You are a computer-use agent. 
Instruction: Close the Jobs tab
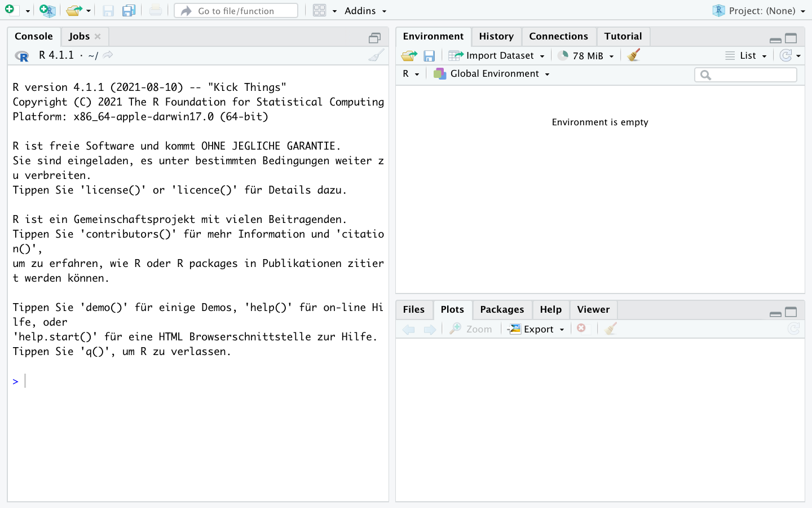point(98,36)
